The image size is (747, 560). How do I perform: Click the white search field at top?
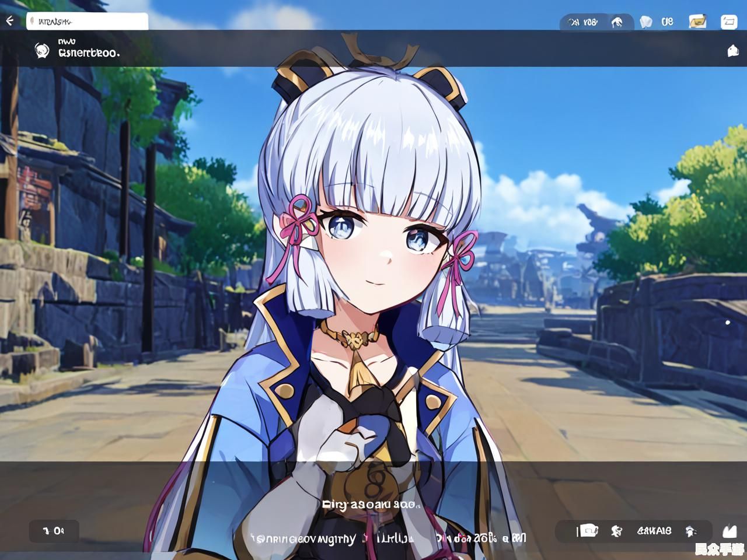pyautogui.click(x=88, y=22)
